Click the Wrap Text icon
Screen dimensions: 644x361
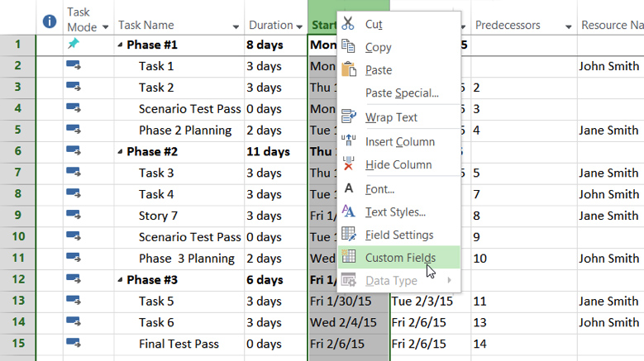click(x=349, y=117)
